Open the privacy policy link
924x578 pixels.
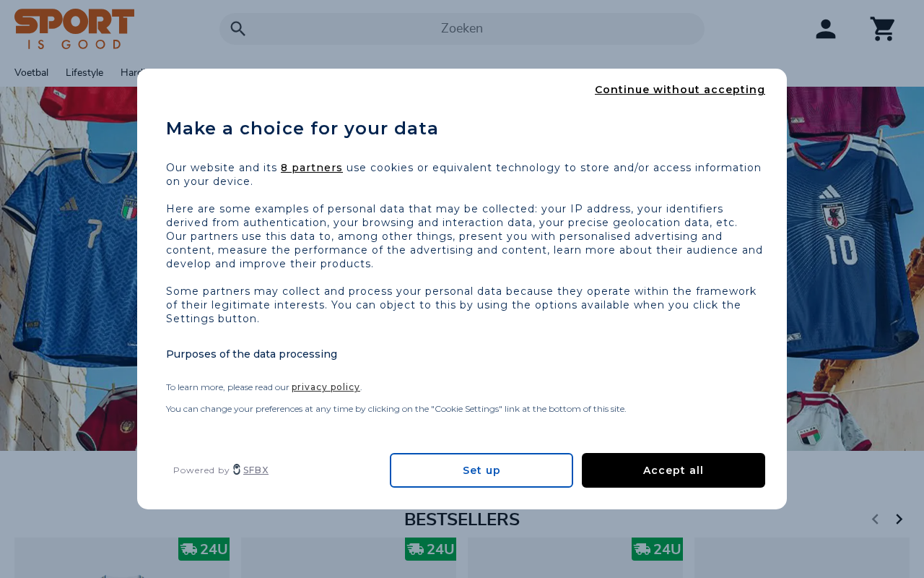(x=326, y=387)
